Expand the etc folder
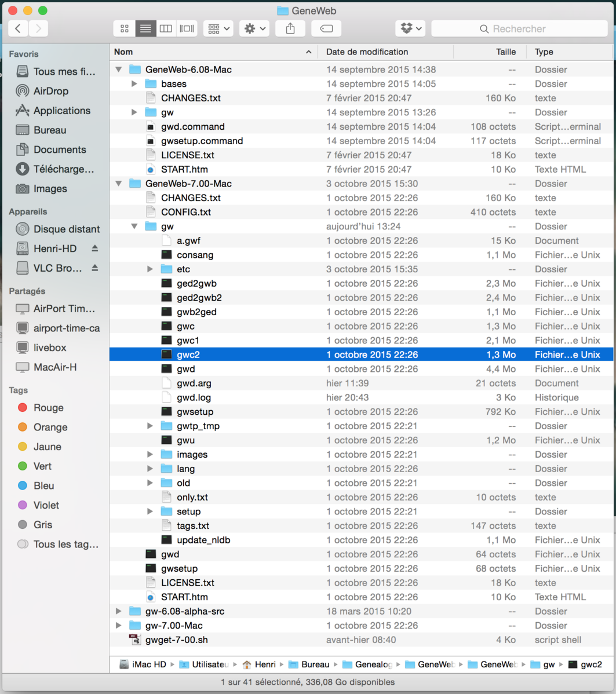The image size is (616, 694). (x=150, y=269)
